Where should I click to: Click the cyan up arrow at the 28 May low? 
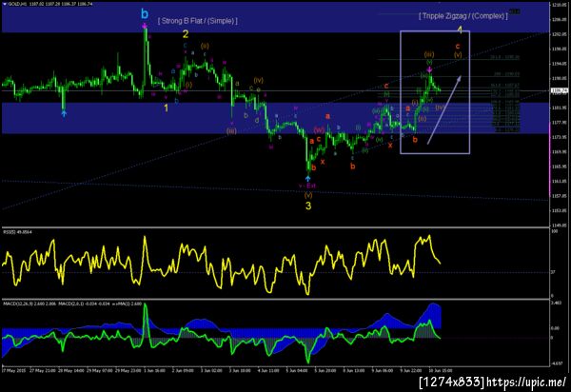tap(64, 114)
